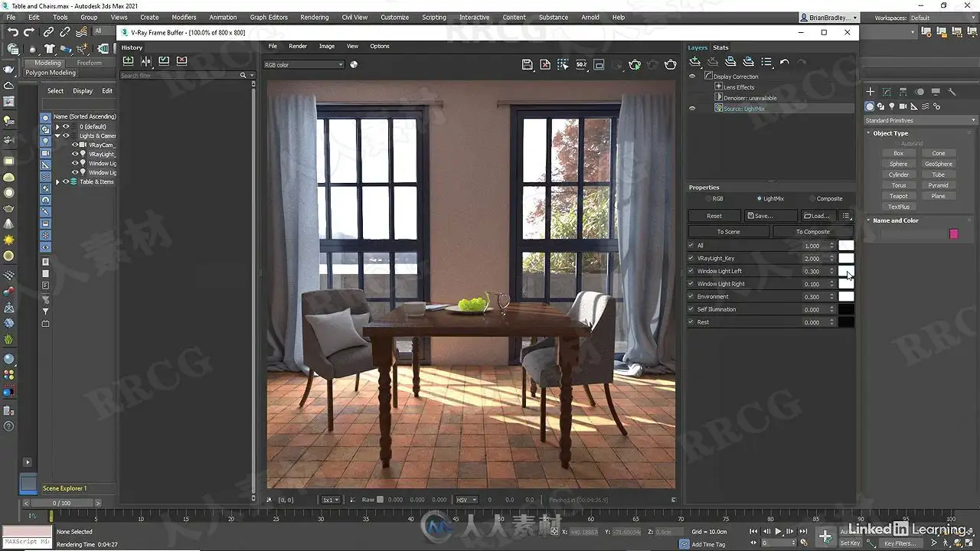Image resolution: width=980 pixels, height=551 pixels.
Task: Uncheck the Window Light Right checkbox
Action: (x=691, y=284)
